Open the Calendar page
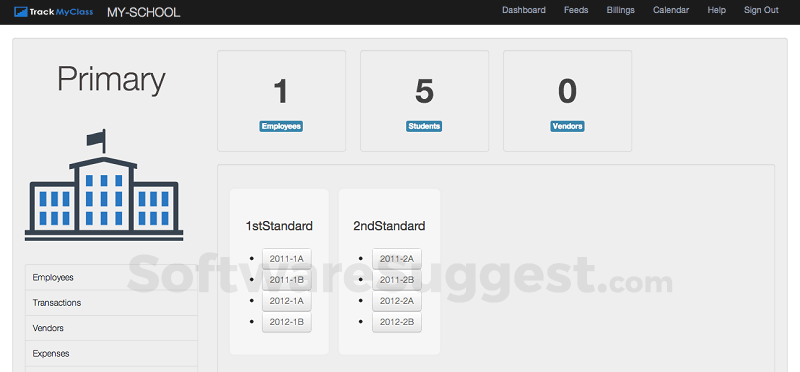The height and width of the screenshot is (372, 800). (671, 10)
